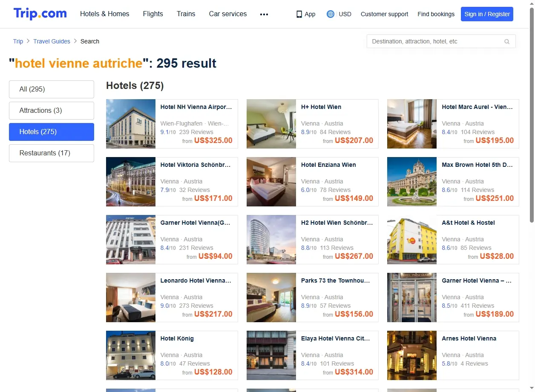Open Arnes Hotel Vienna photo
The width and height of the screenshot is (535, 392).
tap(412, 355)
